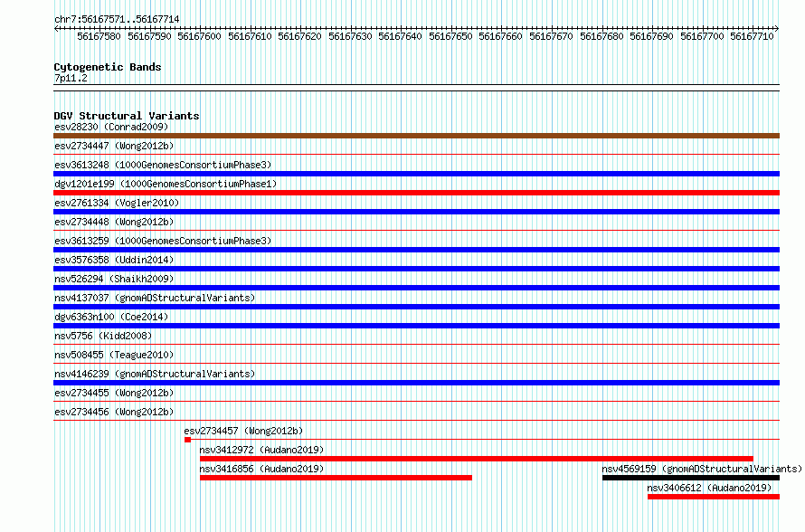Screen dimensions: 805x532
Task: Click the blue bar under esv3576358
Action: (x=416, y=269)
